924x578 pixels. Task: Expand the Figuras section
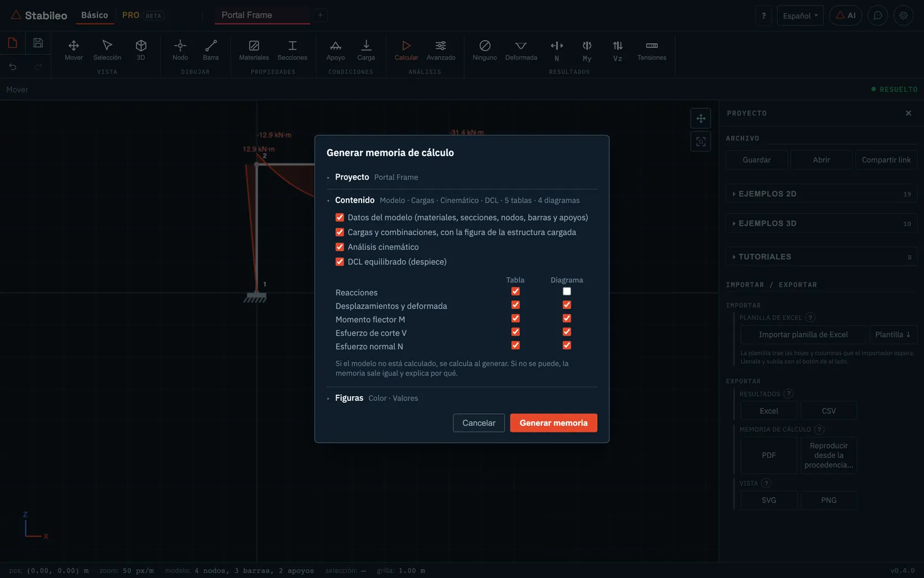tap(462, 398)
